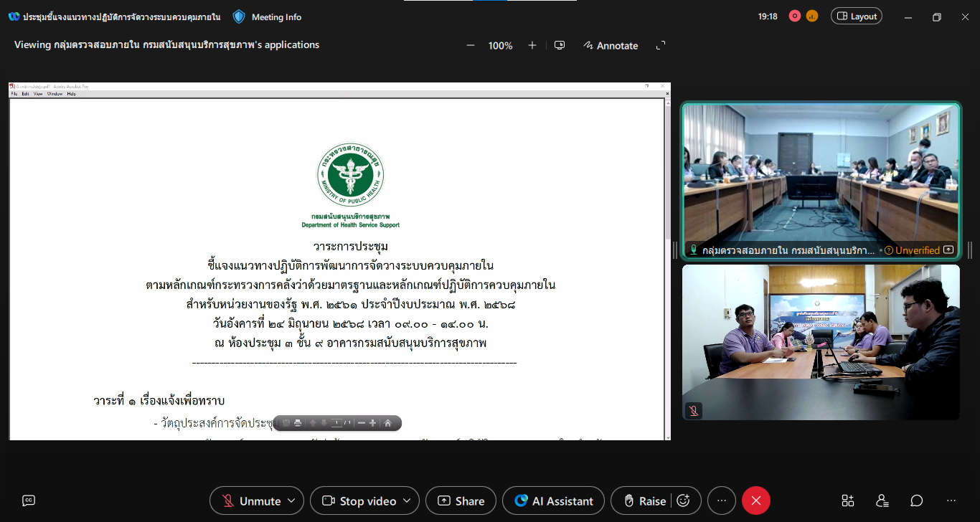Select the second participant video thumbnail

click(821, 342)
